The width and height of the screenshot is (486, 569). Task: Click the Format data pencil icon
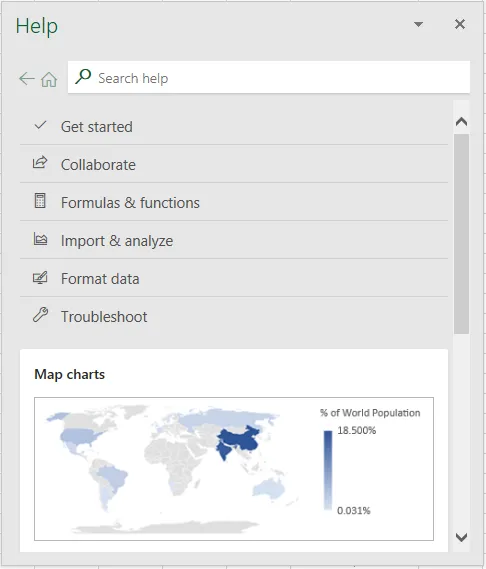click(40, 277)
